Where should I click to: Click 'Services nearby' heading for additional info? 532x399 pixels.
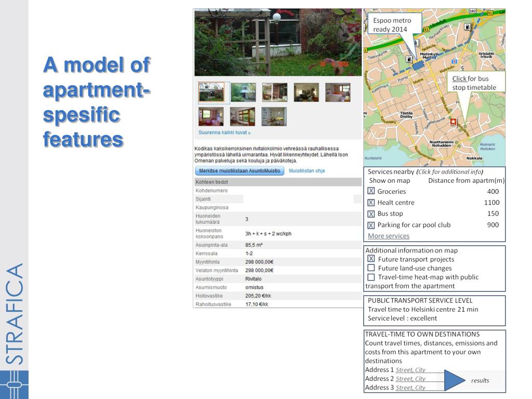coord(391,171)
